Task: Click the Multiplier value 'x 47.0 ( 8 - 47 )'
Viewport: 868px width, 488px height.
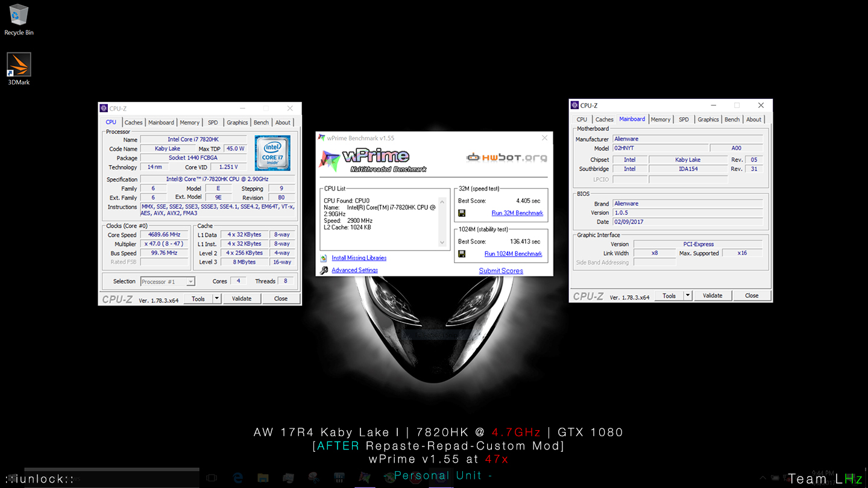Action: tap(164, 244)
